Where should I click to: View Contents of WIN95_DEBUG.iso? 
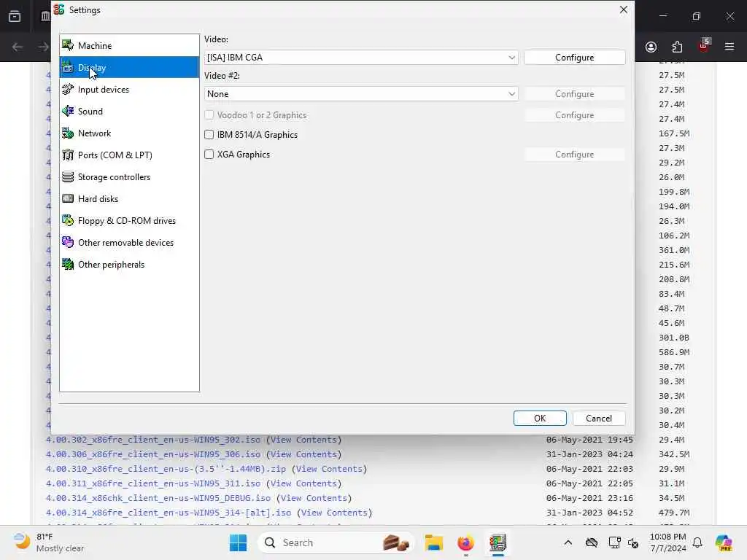coord(314,498)
